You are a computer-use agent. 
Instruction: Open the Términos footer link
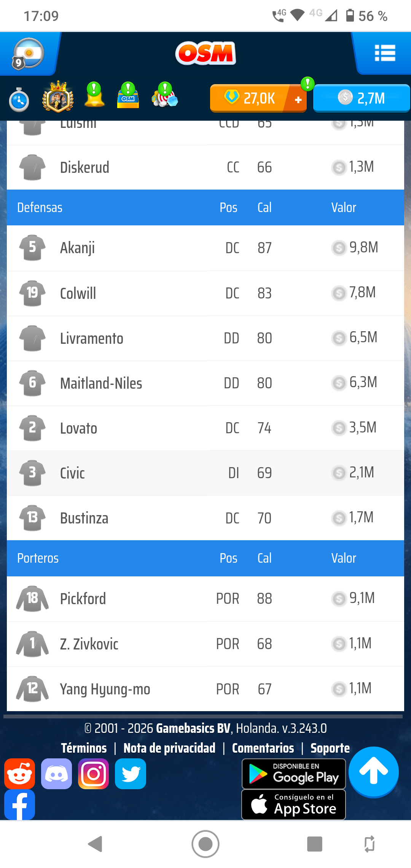[84, 748]
